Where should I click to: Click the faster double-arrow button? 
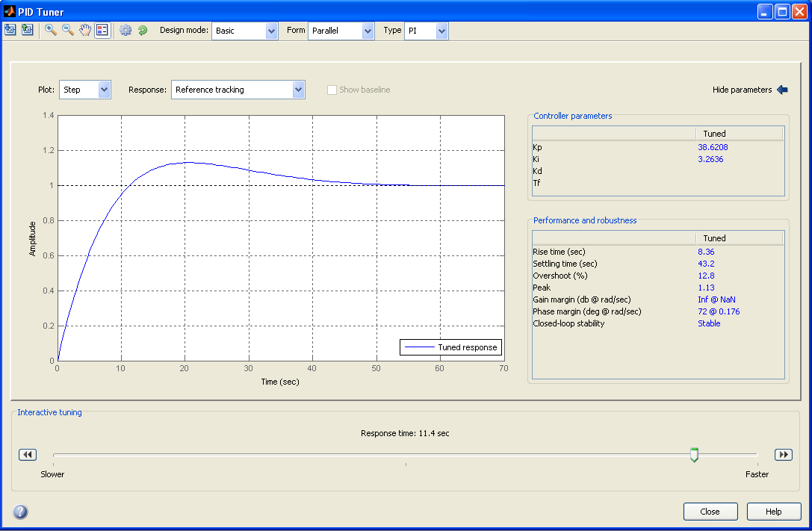point(784,454)
